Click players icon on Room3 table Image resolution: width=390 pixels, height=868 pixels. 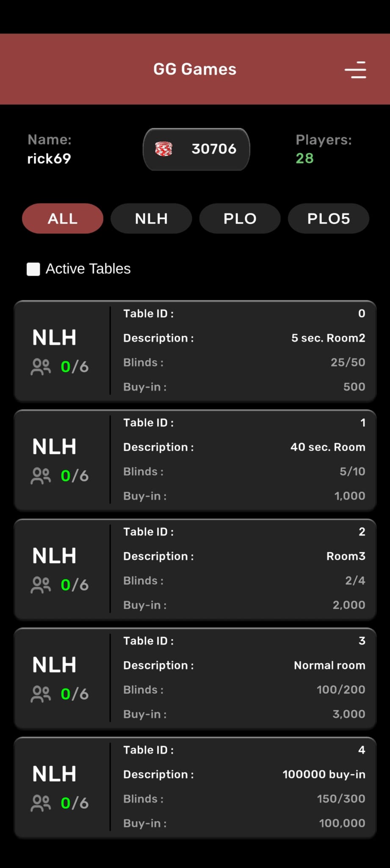[41, 585]
